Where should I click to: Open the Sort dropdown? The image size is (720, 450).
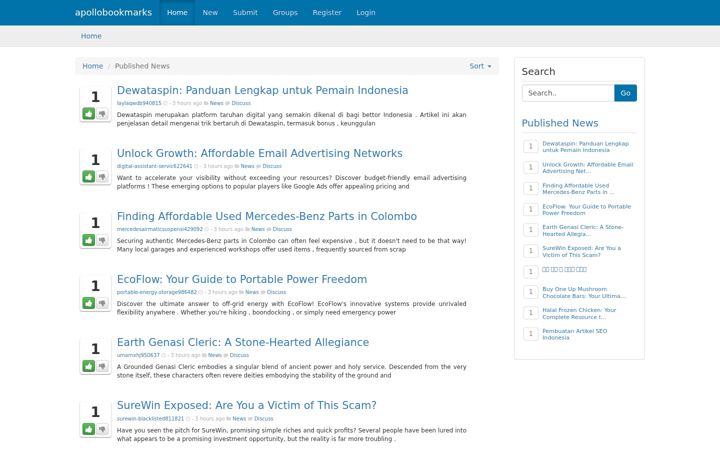coord(480,66)
